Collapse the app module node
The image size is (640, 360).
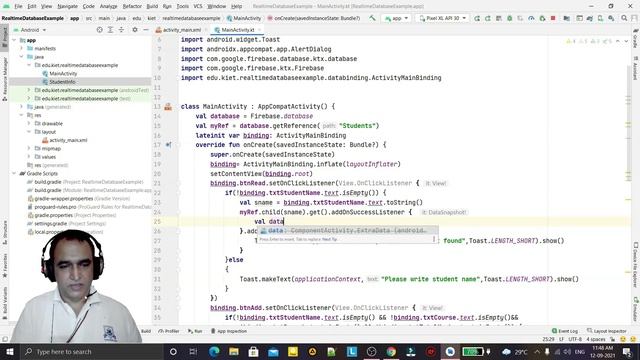tap(14, 40)
